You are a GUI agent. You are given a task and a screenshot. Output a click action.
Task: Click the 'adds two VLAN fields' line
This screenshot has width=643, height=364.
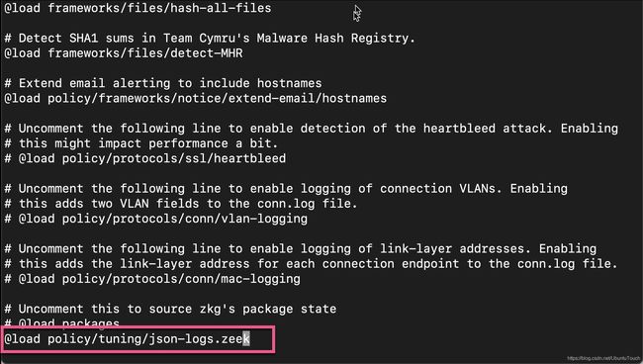pos(181,204)
